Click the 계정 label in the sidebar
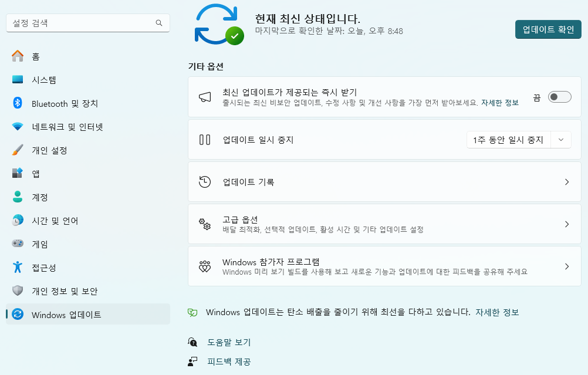588x375 pixels. tap(40, 197)
